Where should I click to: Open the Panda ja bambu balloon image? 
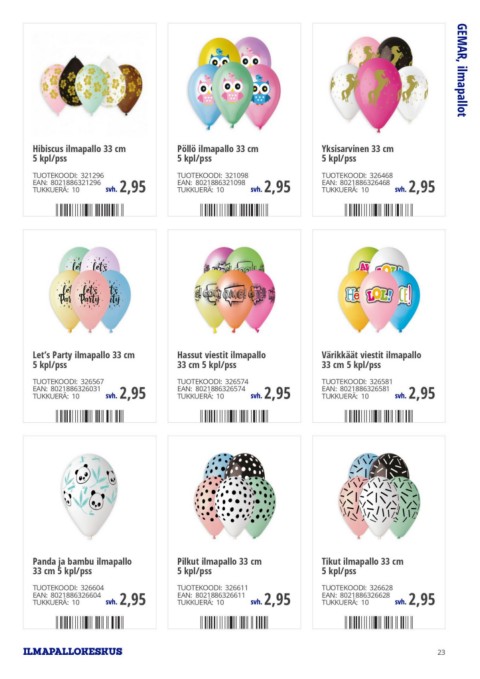(x=89, y=495)
